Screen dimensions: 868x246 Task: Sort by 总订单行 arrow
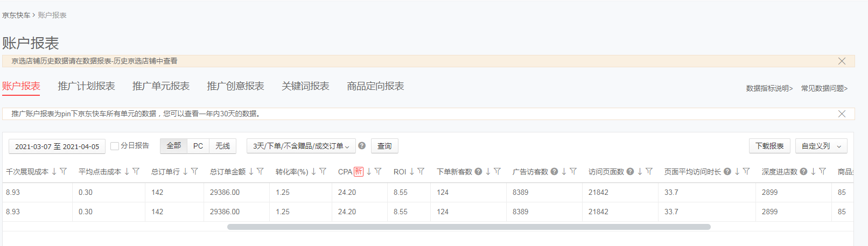(x=185, y=172)
